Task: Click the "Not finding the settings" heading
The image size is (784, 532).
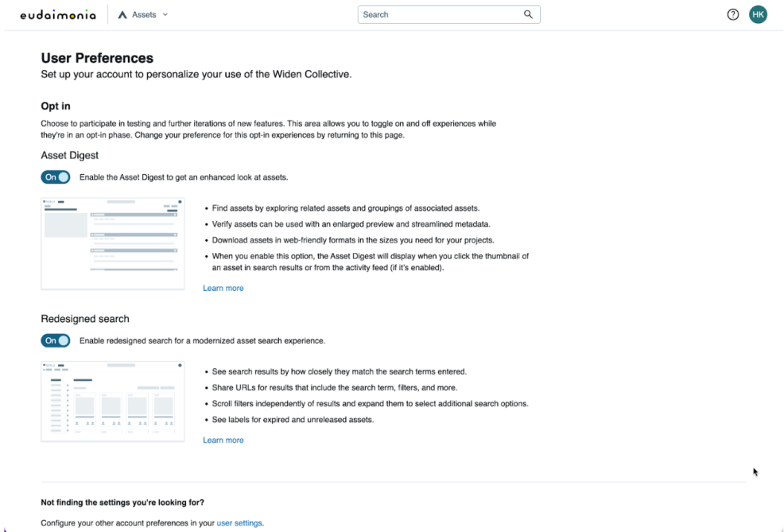Action: click(122, 503)
